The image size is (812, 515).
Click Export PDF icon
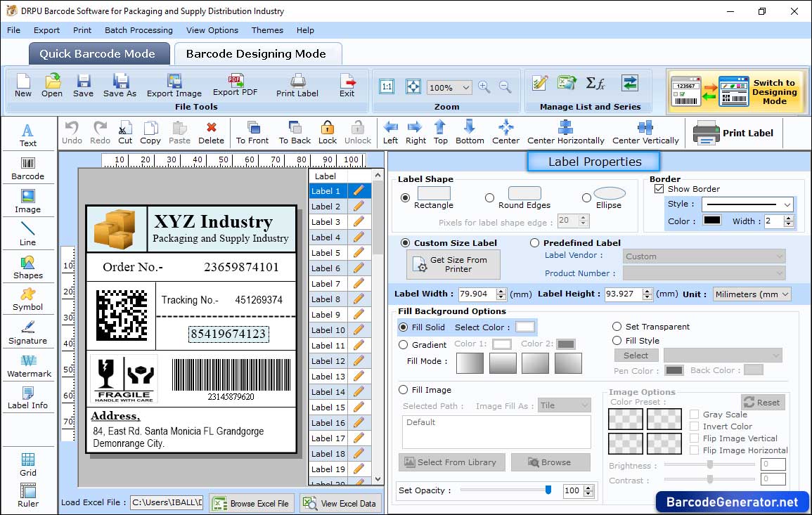click(235, 85)
